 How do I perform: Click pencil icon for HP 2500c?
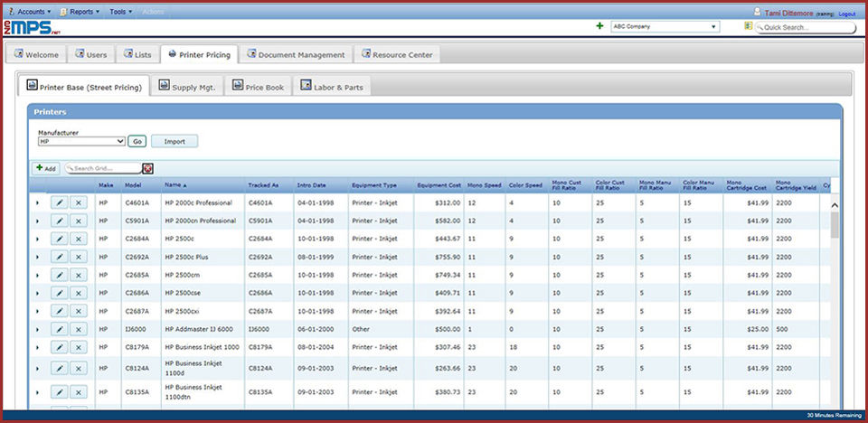[60, 239]
